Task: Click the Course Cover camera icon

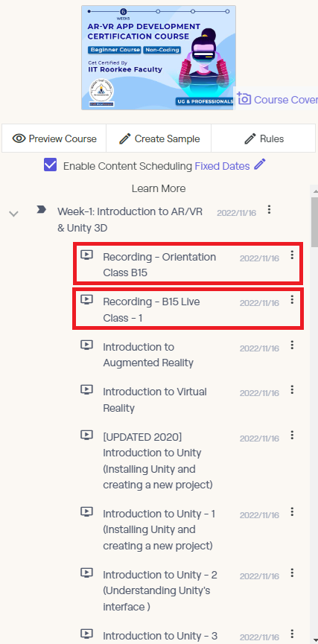Action: click(244, 98)
